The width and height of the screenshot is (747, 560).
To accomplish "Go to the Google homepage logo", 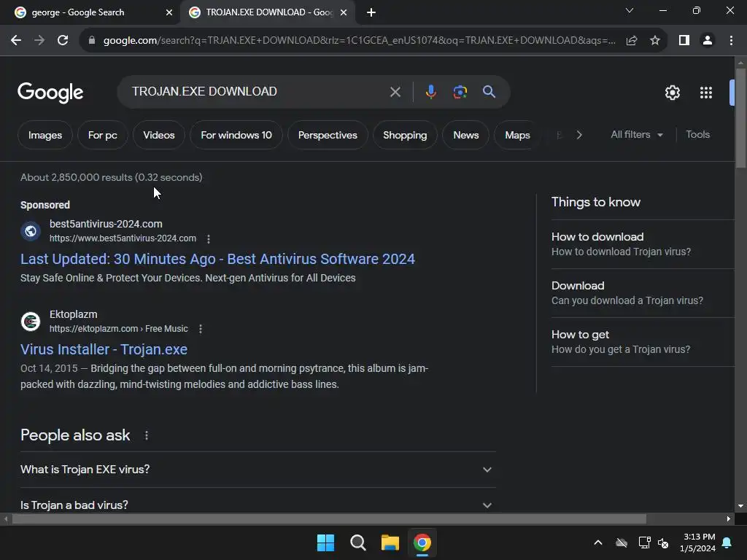I will (50, 93).
